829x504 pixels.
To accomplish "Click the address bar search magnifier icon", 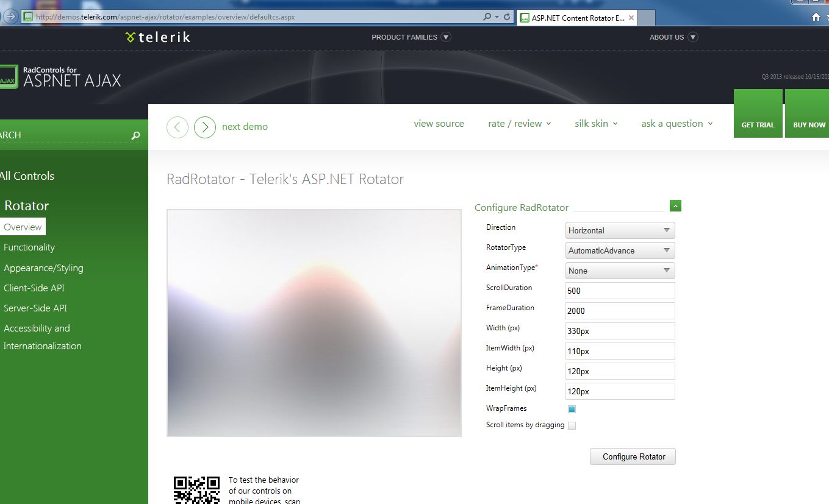I will pos(487,17).
